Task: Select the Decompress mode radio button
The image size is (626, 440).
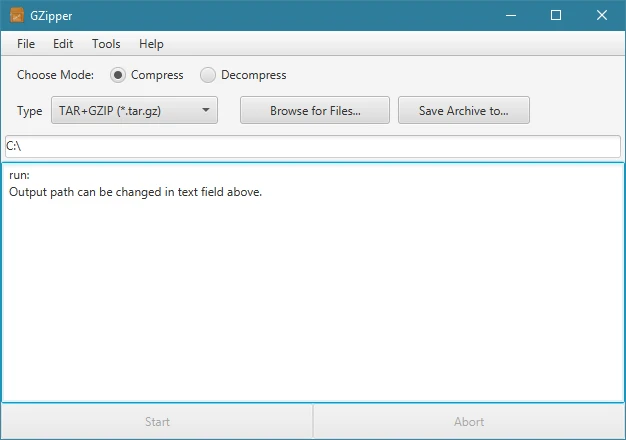Action: pos(208,75)
